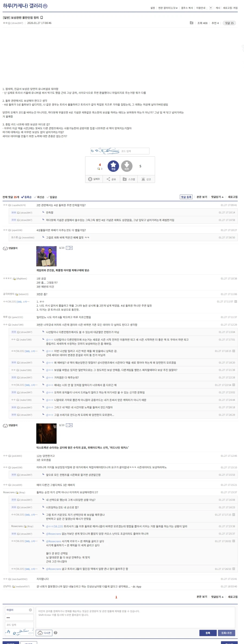Open ad headline about 미드나잇 워커스
The width and height of the screenshot is (244, 644).
click(83, 448)
